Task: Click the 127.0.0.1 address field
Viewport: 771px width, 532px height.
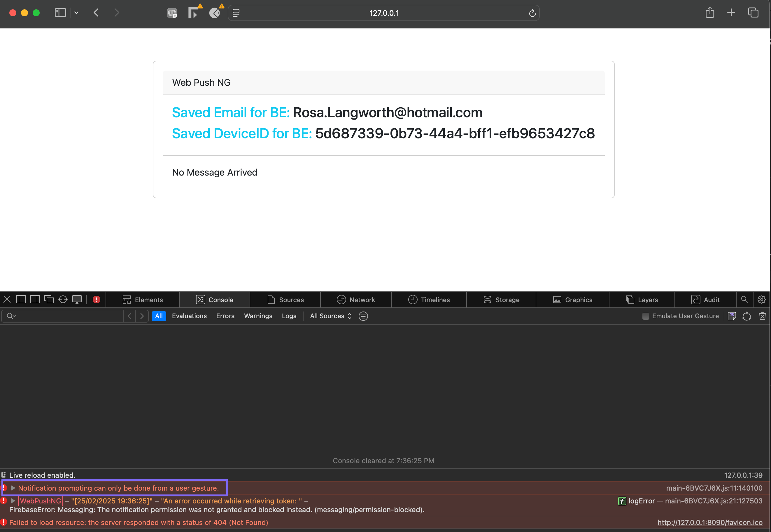Action: (383, 13)
